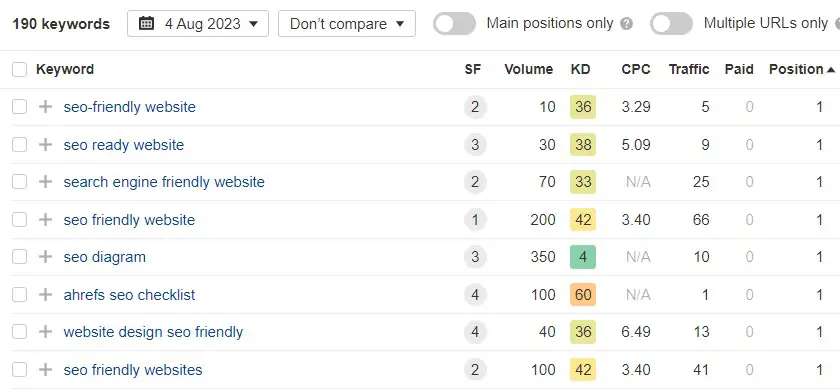Sort the table by Volume column
The height and width of the screenshot is (389, 840).
(528, 69)
